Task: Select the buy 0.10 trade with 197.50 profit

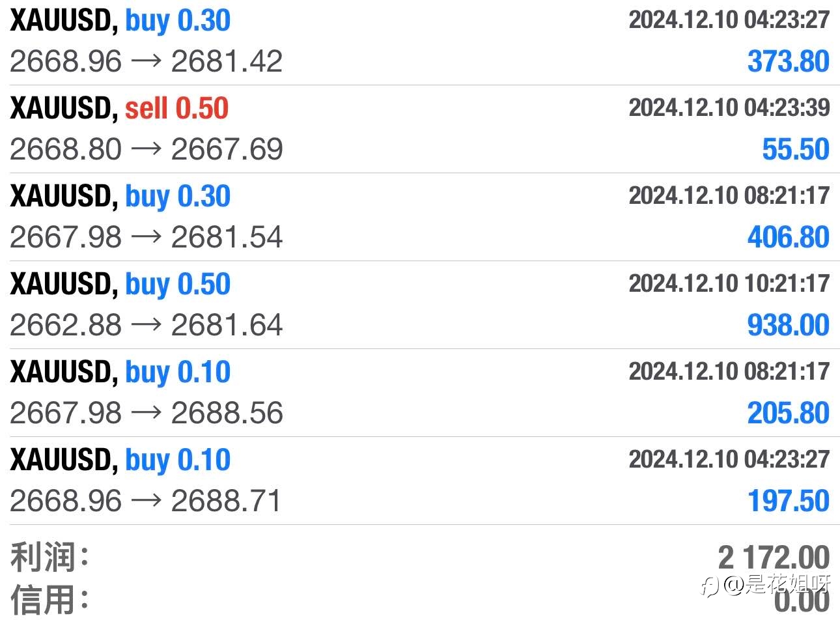Action: pos(420,481)
